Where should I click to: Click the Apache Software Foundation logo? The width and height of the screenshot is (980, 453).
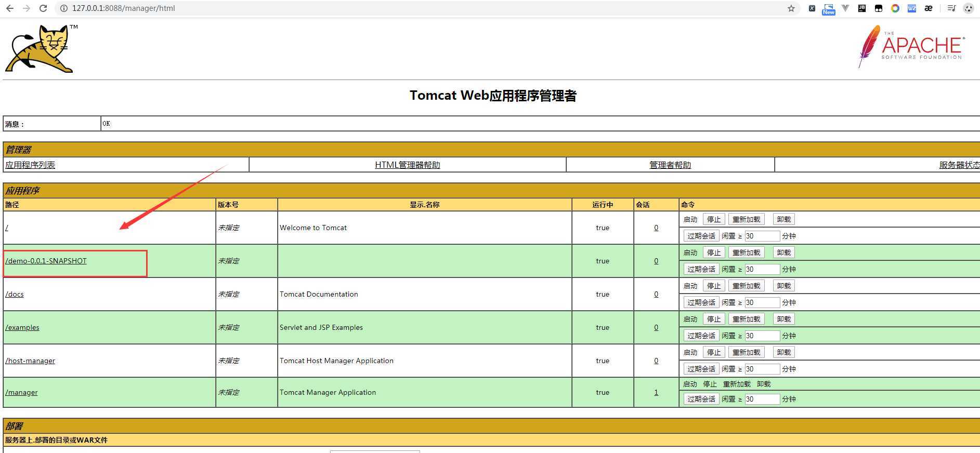[x=912, y=46]
